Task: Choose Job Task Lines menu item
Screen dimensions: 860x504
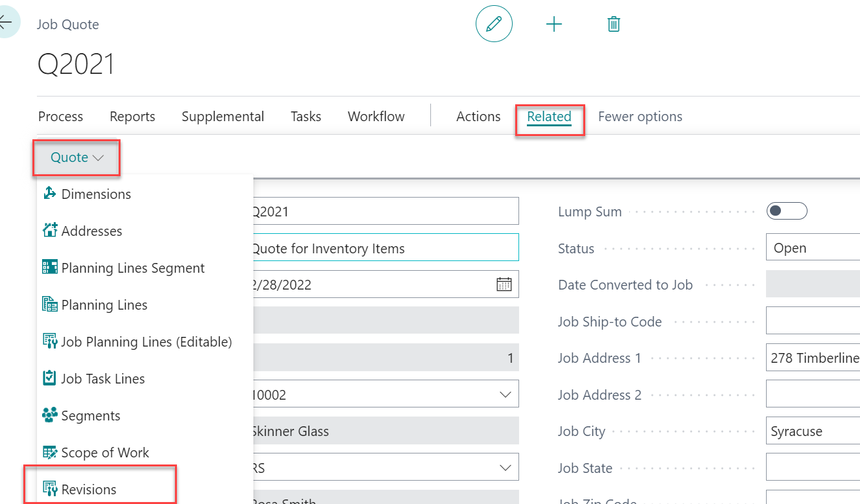Action: tap(103, 379)
